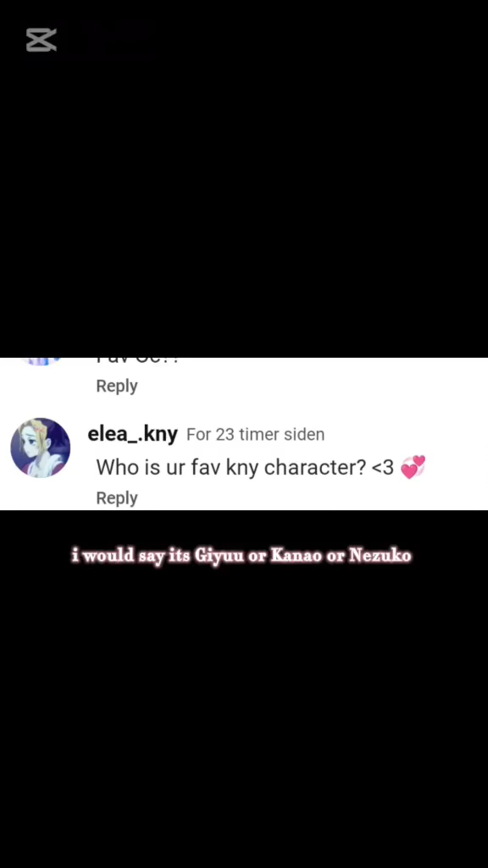Open elea_.kny's profile avatar
Screen dimensions: 488x868
coord(41,448)
